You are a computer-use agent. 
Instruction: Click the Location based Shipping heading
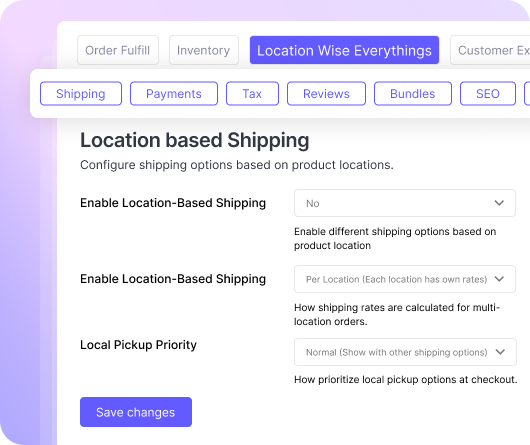194,140
